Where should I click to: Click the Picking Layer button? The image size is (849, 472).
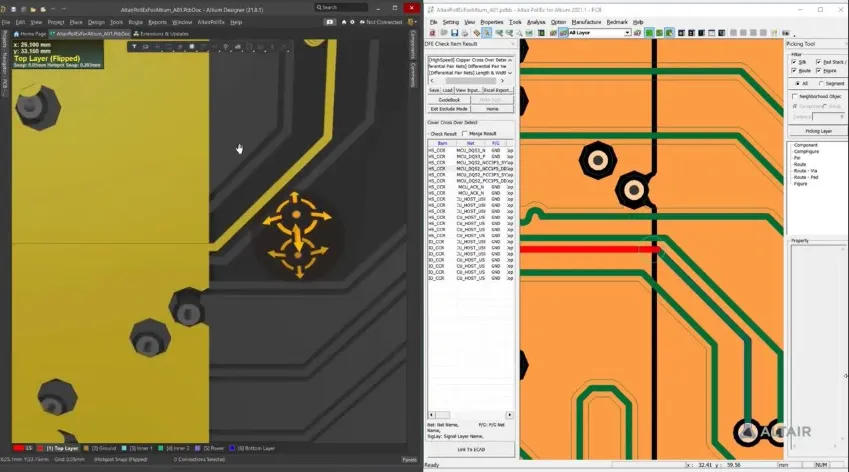coord(818,131)
